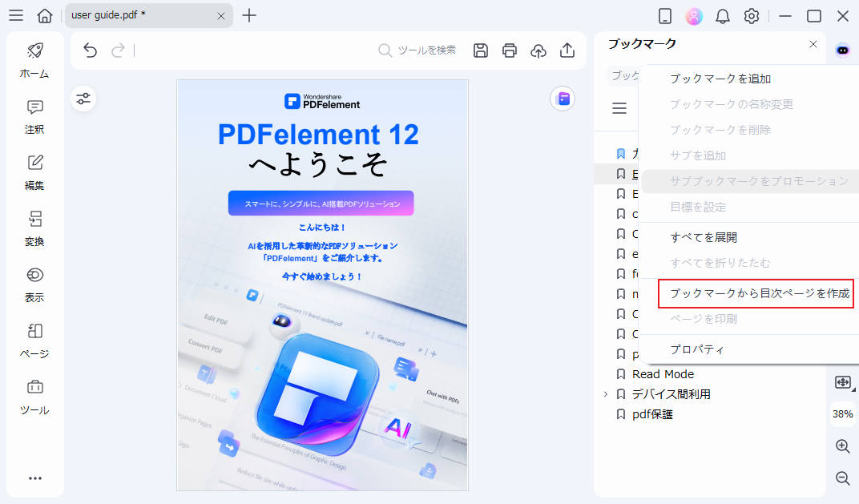The height and width of the screenshot is (504, 859).
Task: Select the Read Mode bookmark
Action: (x=662, y=373)
